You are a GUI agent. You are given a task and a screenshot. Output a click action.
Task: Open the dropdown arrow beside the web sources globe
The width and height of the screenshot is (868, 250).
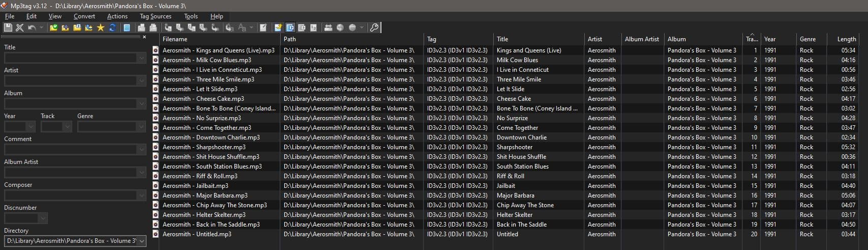[362, 27]
